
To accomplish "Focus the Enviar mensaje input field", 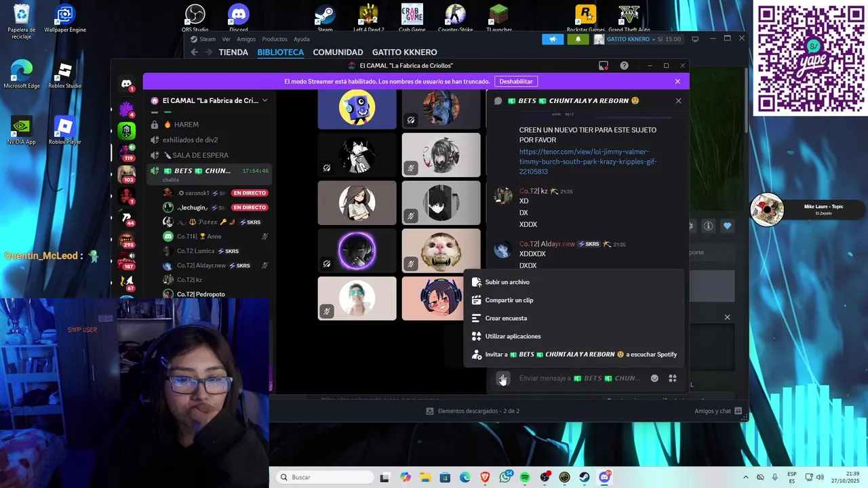I will pos(580,378).
